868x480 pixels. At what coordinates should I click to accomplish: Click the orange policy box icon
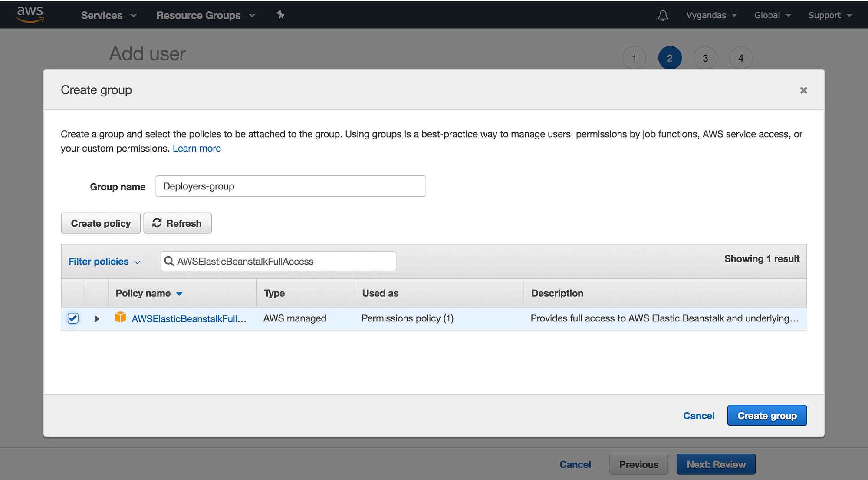pyautogui.click(x=120, y=318)
